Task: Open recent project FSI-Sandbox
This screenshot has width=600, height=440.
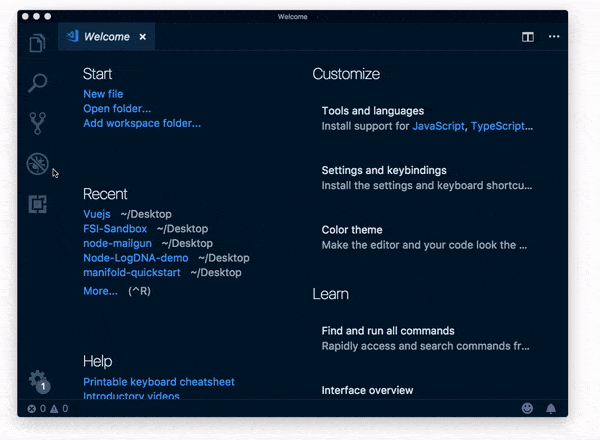Action: pyautogui.click(x=115, y=229)
